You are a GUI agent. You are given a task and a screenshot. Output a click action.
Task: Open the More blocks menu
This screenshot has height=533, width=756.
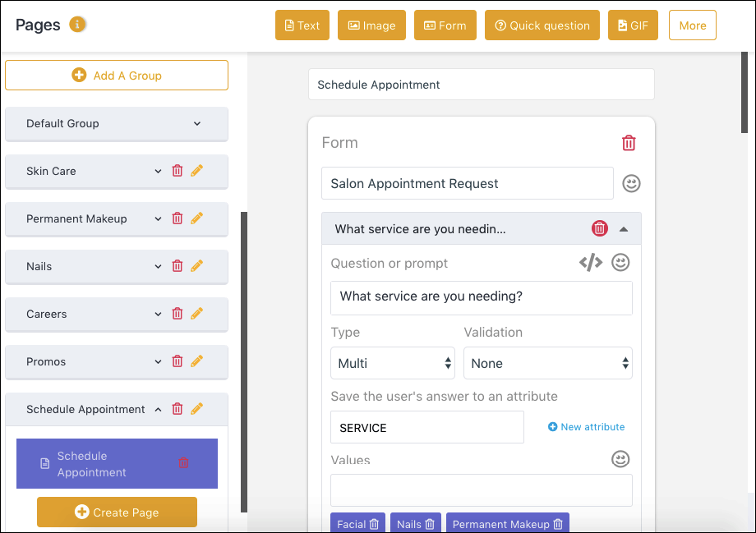[x=693, y=25]
